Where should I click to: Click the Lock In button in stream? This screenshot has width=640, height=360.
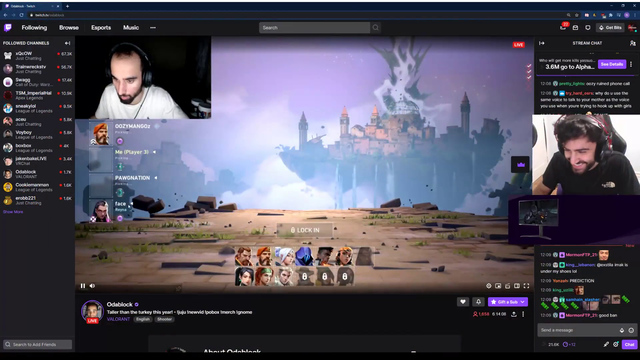tap(305, 230)
